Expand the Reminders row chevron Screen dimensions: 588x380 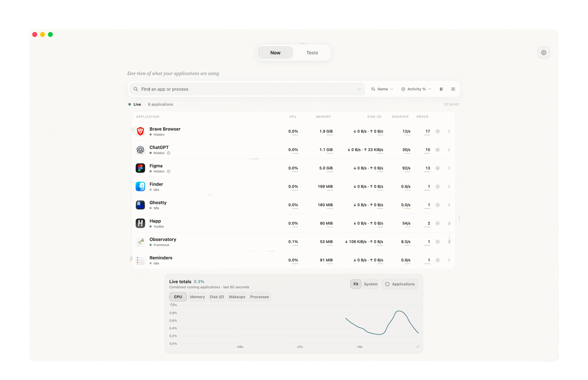[449, 260]
